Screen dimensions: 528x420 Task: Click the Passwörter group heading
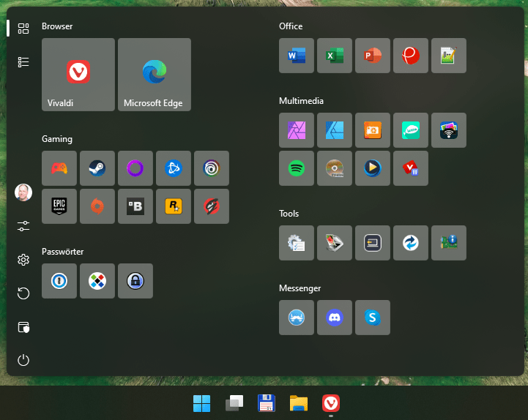[x=63, y=252]
